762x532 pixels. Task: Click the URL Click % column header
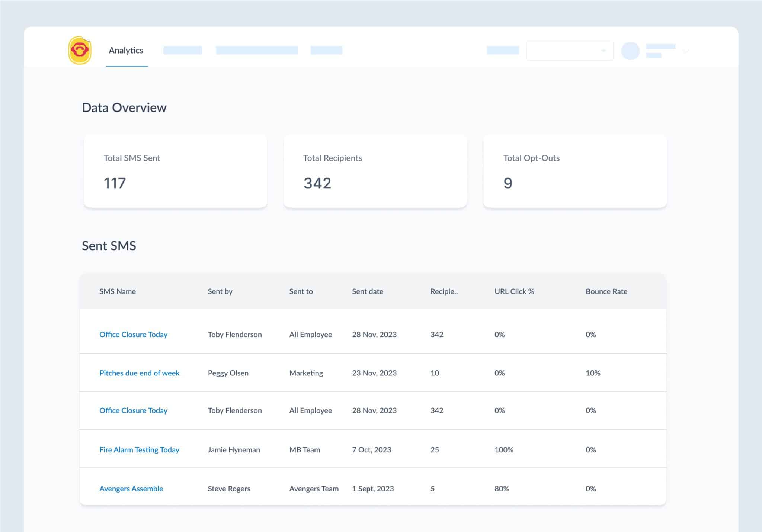click(x=514, y=291)
